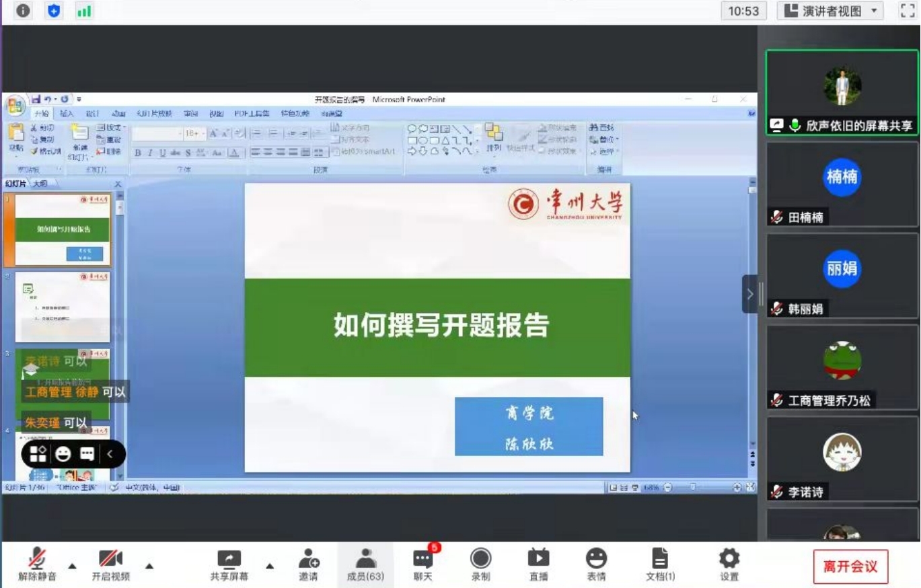The image size is (921, 588).
Task: Collapse the participant video sidebar
Action: point(750,294)
